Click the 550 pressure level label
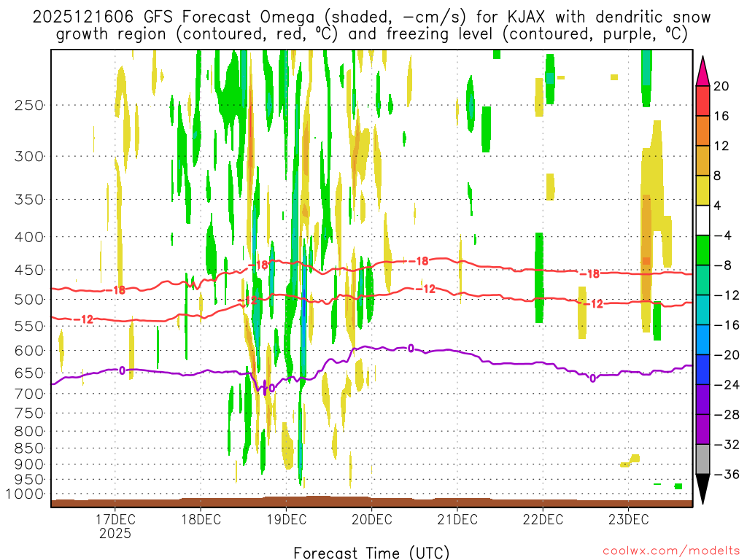747x560 pixels. [x=29, y=326]
